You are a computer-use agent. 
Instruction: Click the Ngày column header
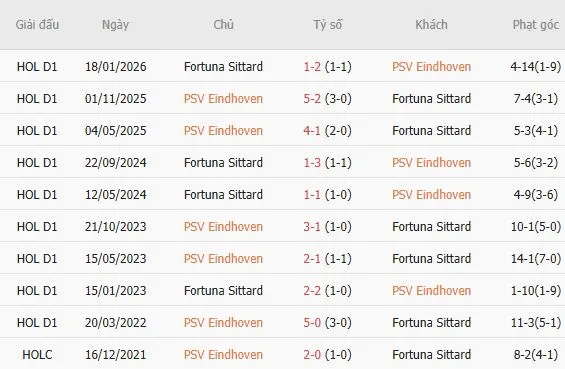click(x=115, y=25)
